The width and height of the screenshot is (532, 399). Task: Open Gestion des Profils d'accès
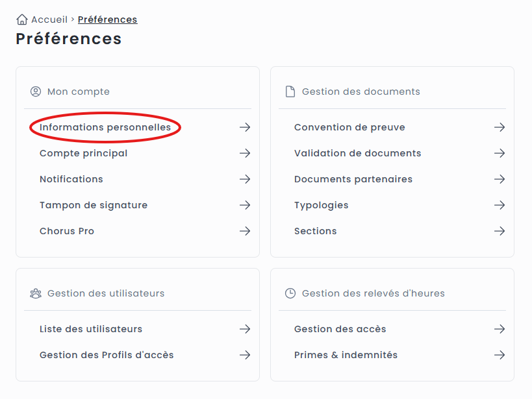click(107, 355)
